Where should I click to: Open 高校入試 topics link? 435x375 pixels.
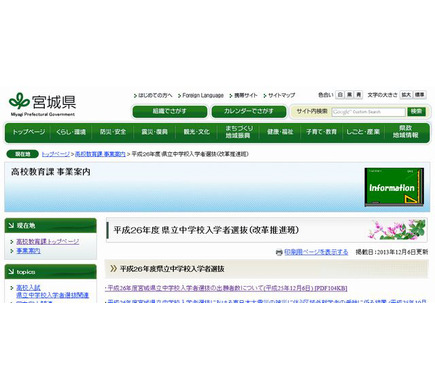coord(28,288)
